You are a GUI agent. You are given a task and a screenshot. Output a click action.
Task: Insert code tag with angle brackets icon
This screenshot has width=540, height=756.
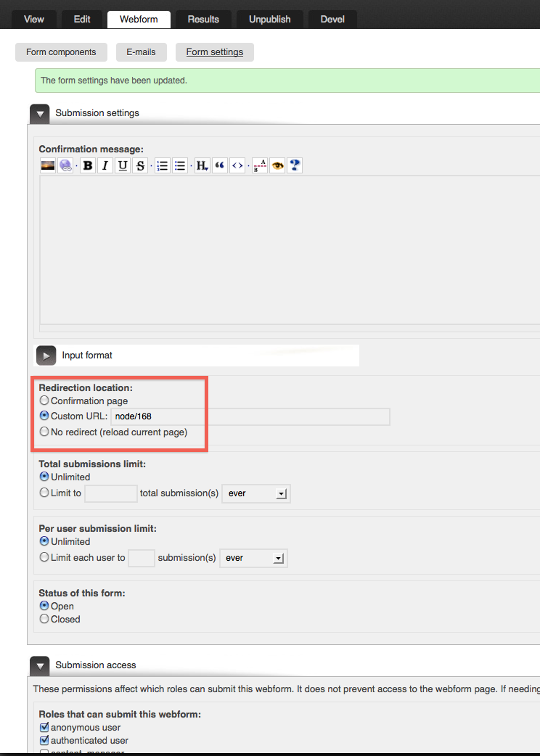point(237,166)
